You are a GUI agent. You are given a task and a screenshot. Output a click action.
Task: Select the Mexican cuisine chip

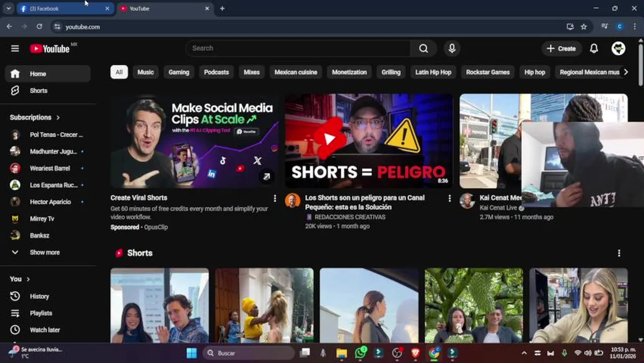296,72
